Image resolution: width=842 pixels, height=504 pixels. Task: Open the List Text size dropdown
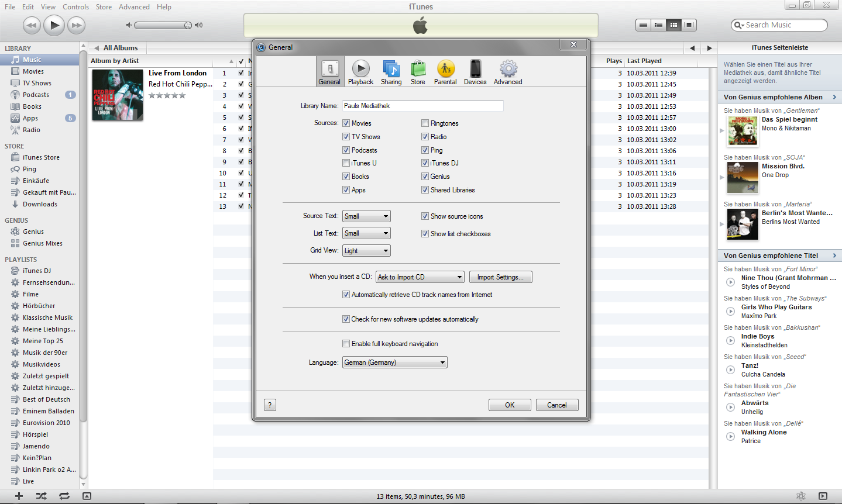tap(366, 233)
